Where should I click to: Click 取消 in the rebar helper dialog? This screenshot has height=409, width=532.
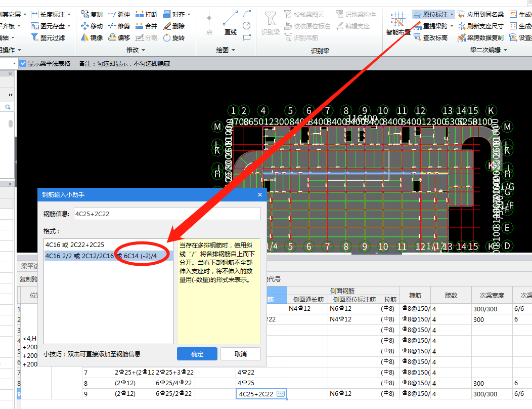241,354
